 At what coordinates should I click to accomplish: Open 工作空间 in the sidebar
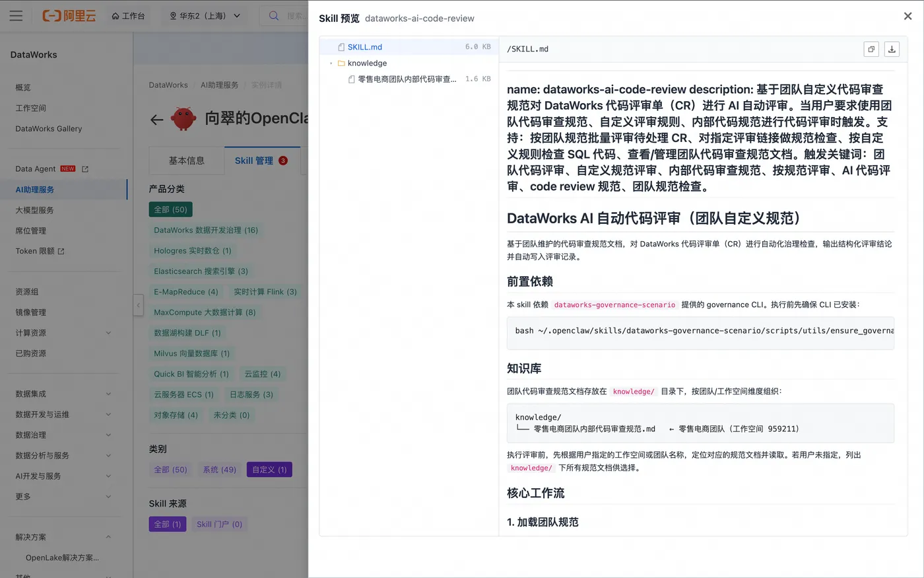click(x=31, y=108)
